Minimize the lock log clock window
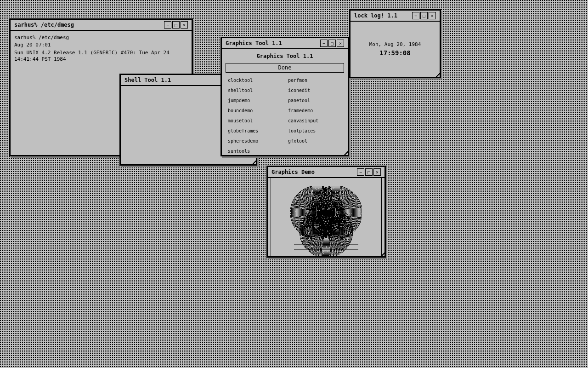This screenshot has width=588, height=368. (x=415, y=15)
